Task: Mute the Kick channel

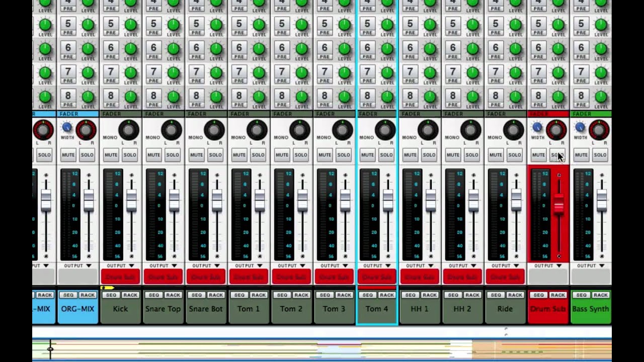Action: click(111, 155)
